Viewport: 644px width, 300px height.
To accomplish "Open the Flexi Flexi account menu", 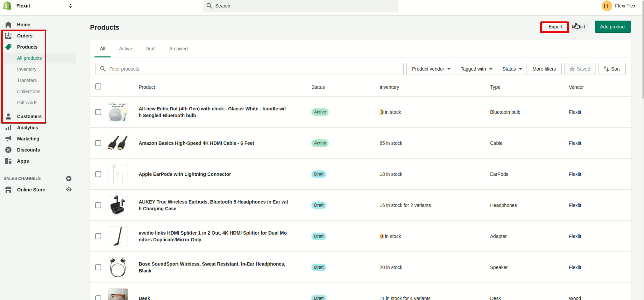I will 619,6.
